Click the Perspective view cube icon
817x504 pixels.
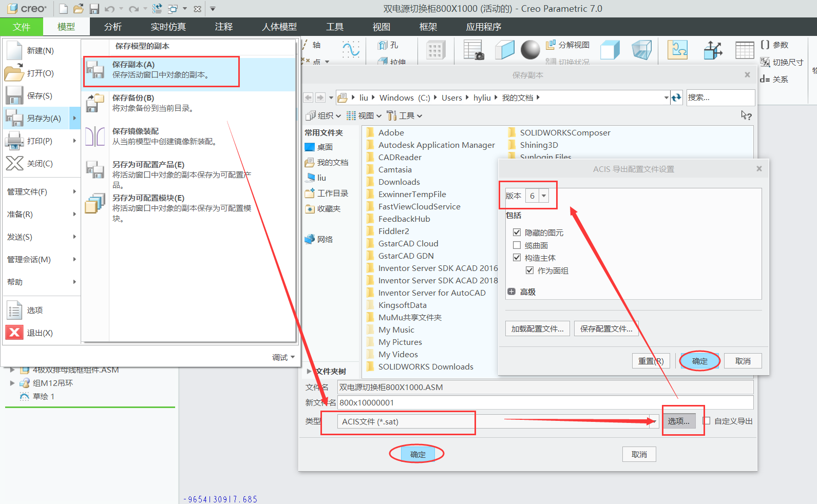[641, 50]
